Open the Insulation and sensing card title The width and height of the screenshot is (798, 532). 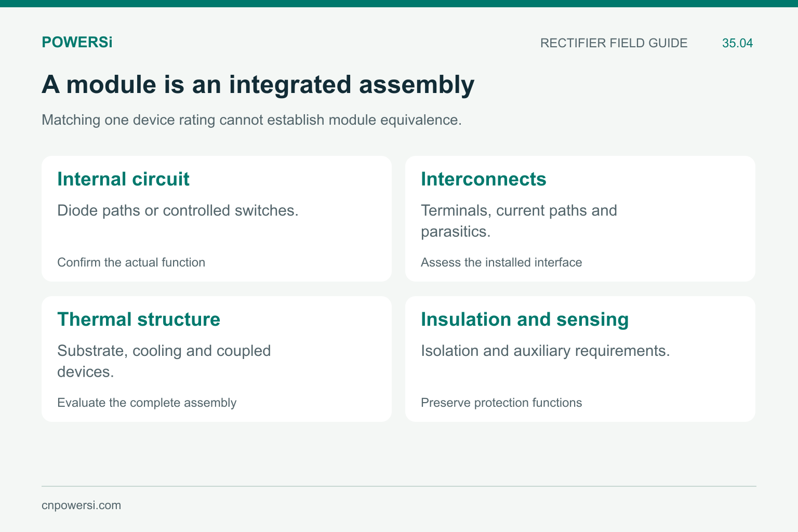525,320
